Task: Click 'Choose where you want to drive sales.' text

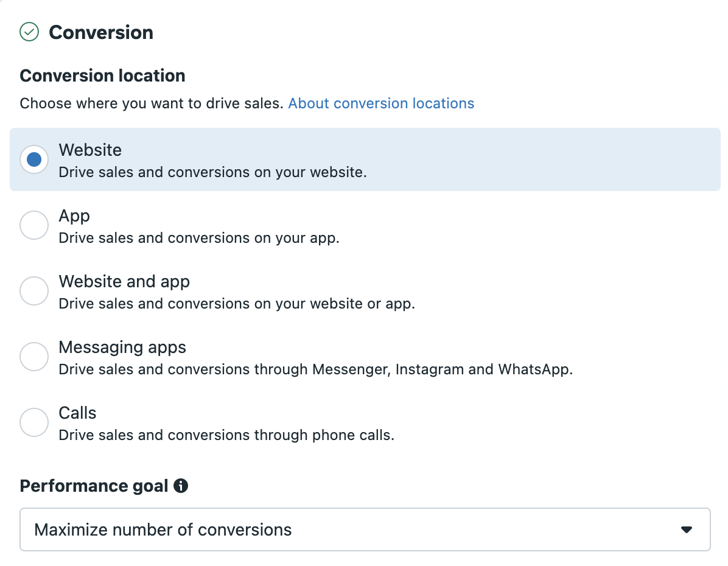Action: tap(152, 103)
